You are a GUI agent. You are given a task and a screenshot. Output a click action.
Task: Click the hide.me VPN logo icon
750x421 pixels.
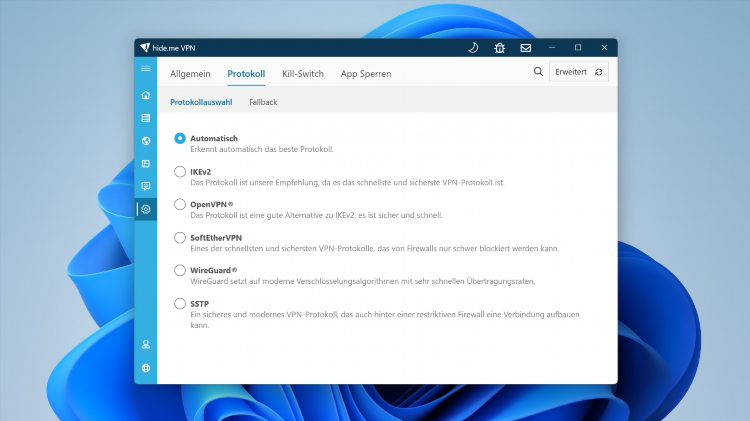[145, 47]
